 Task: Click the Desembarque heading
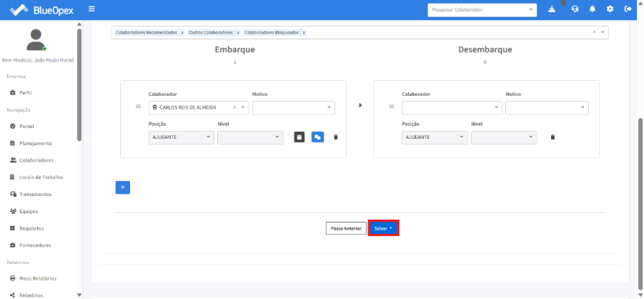pos(485,50)
